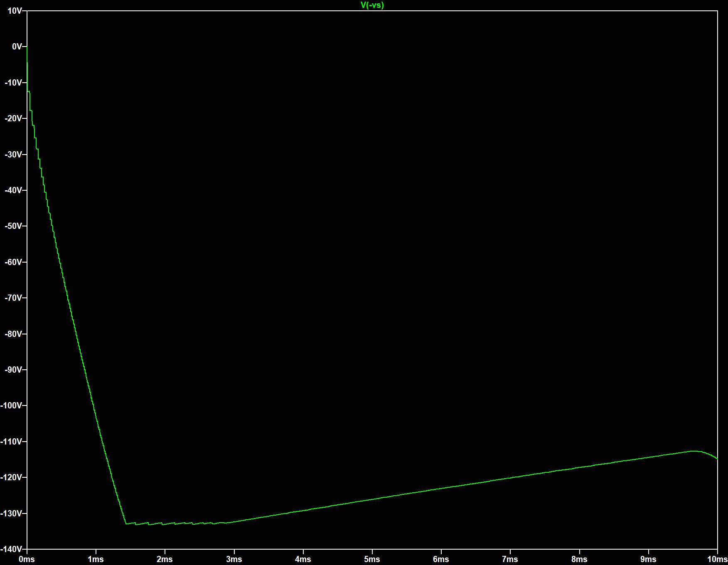The image size is (728, 565).
Task: Click the -30V vertical axis label
Action: click(x=13, y=155)
